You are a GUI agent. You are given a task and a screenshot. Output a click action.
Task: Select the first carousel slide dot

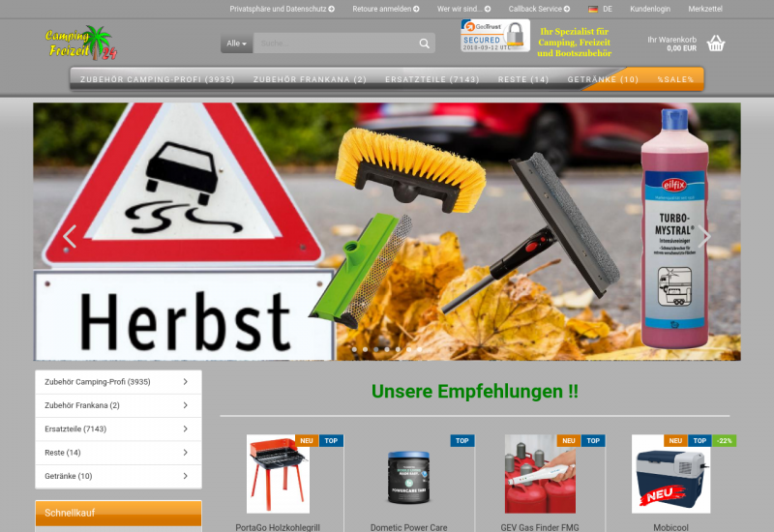point(355,349)
